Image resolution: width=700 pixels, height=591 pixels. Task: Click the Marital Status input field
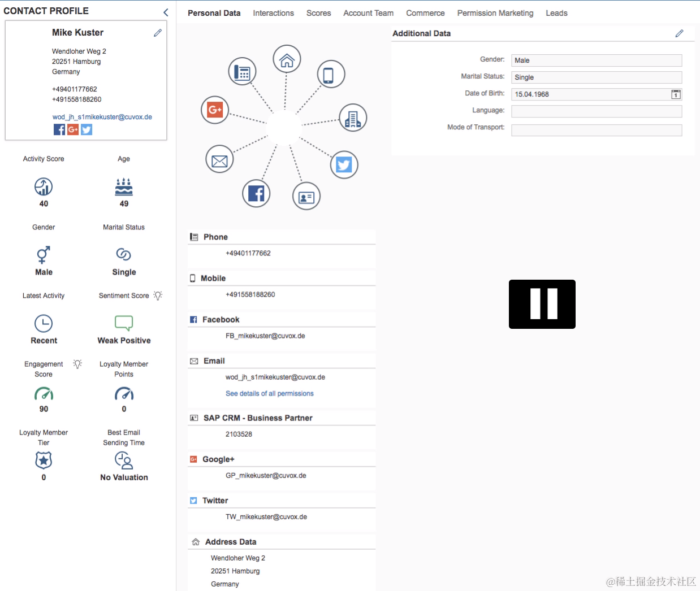coord(597,77)
